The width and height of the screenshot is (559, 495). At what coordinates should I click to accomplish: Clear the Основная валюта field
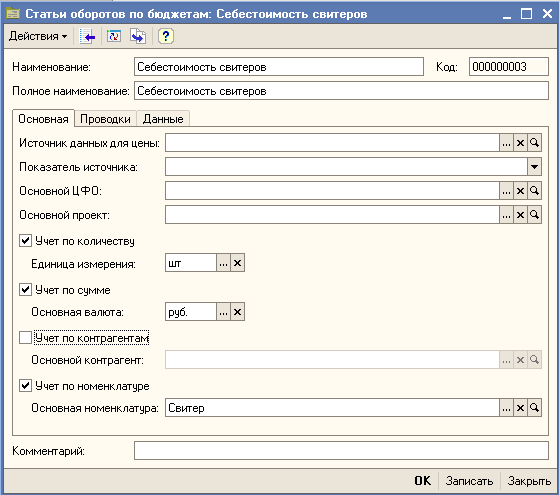(237, 312)
